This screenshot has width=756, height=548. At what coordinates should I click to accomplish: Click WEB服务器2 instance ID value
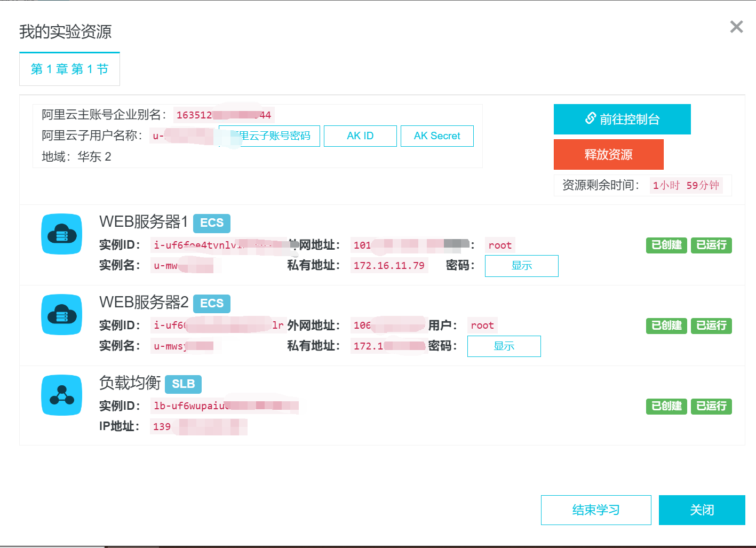[x=218, y=325]
